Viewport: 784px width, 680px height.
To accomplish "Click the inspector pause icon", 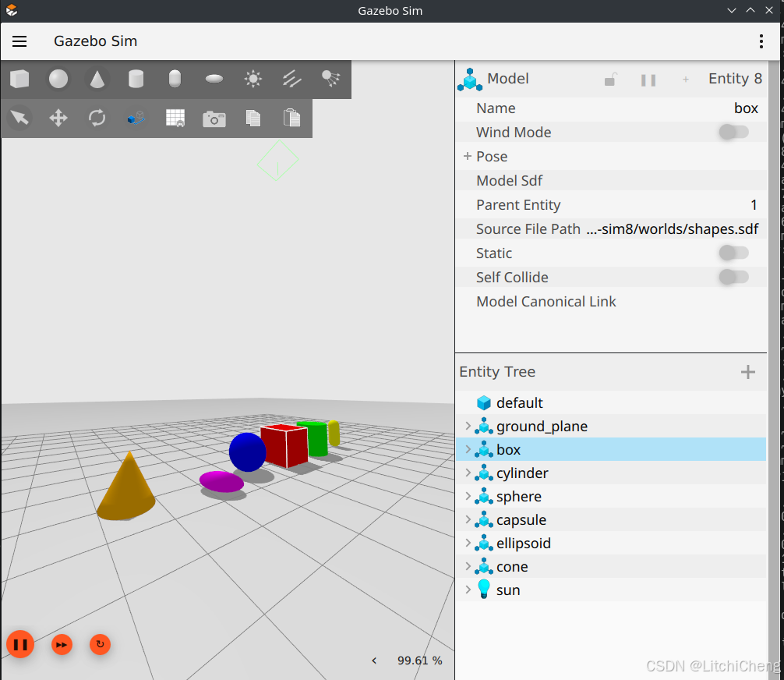I will (648, 80).
